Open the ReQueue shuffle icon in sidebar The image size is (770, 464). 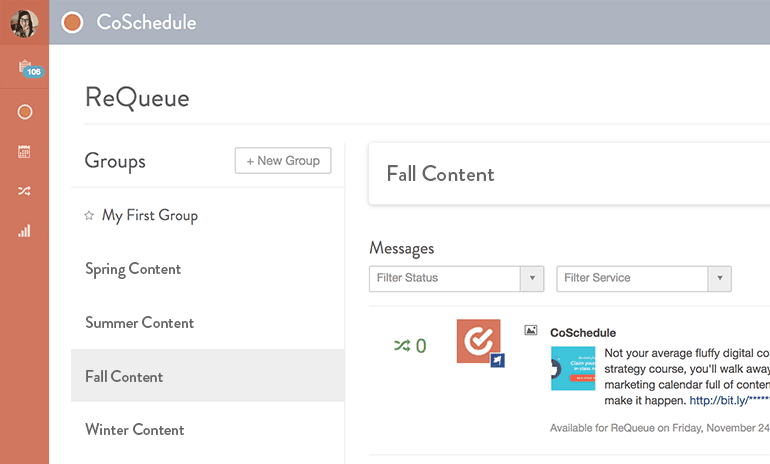tap(24, 191)
